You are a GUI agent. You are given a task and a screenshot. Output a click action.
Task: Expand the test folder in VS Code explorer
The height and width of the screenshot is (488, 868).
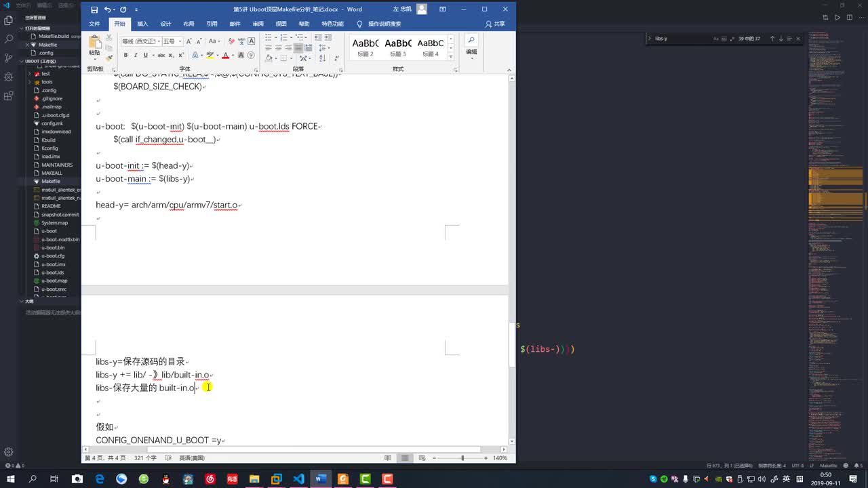[x=46, y=74]
